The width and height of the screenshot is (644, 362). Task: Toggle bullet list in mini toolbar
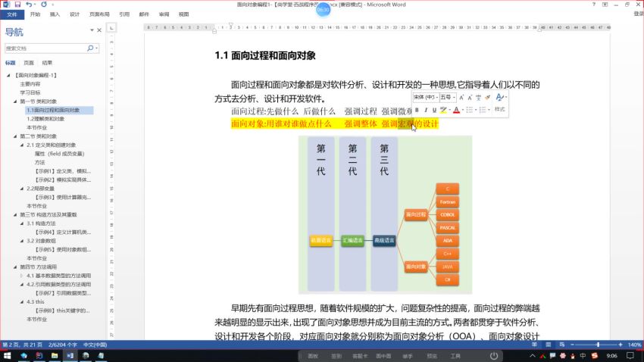pyautogui.click(x=470, y=110)
